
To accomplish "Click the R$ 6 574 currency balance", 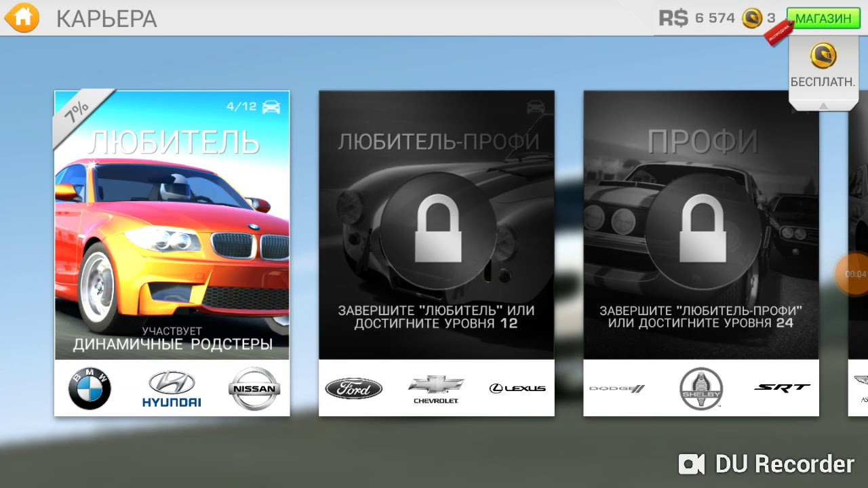I will [x=696, y=18].
